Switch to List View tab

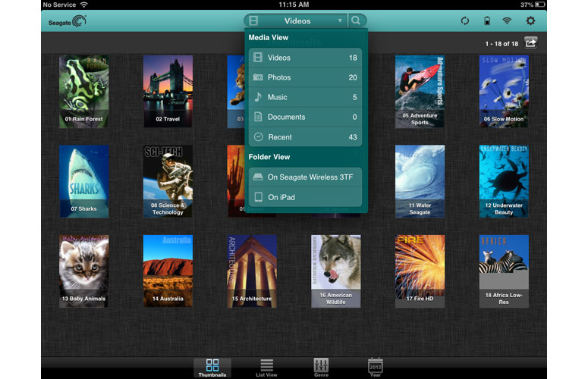click(266, 368)
